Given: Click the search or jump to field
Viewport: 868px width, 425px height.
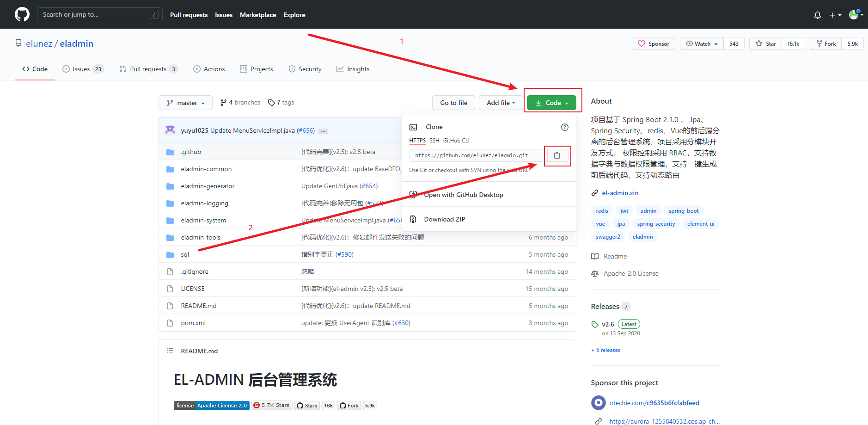Looking at the screenshot, I should click(x=99, y=14).
